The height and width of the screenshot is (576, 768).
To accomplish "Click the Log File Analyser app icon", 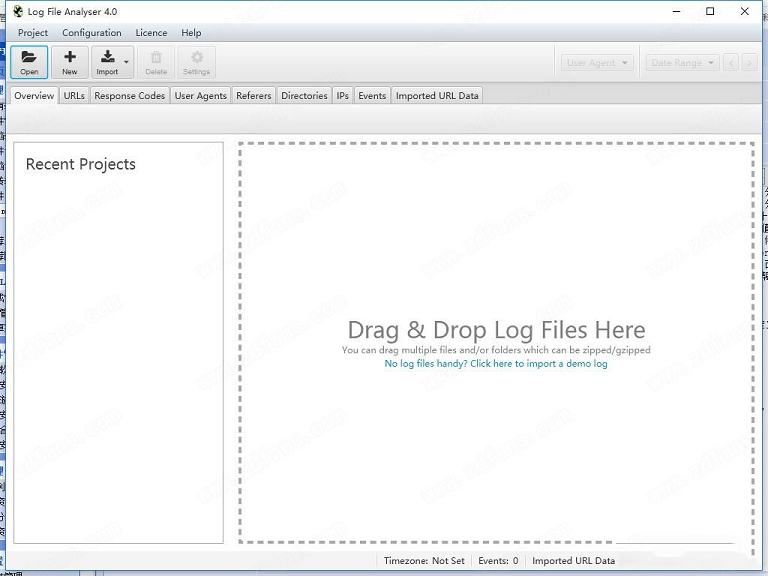I will (17, 12).
